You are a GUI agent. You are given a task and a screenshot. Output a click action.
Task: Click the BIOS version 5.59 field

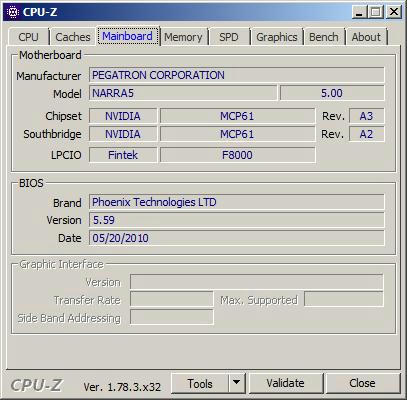click(x=237, y=220)
